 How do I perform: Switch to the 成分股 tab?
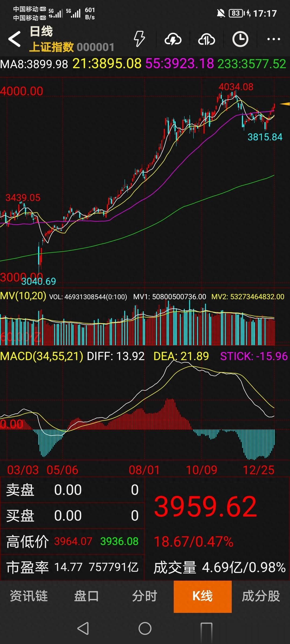coord(261,596)
